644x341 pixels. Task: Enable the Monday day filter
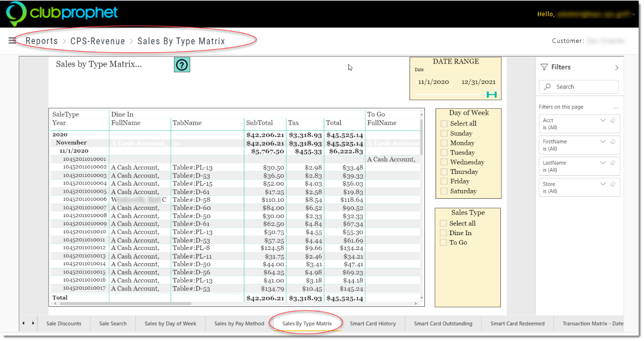tap(444, 143)
